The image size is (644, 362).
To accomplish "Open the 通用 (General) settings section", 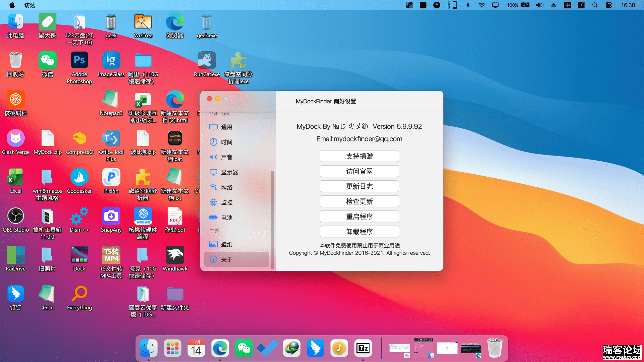I will pyautogui.click(x=226, y=127).
